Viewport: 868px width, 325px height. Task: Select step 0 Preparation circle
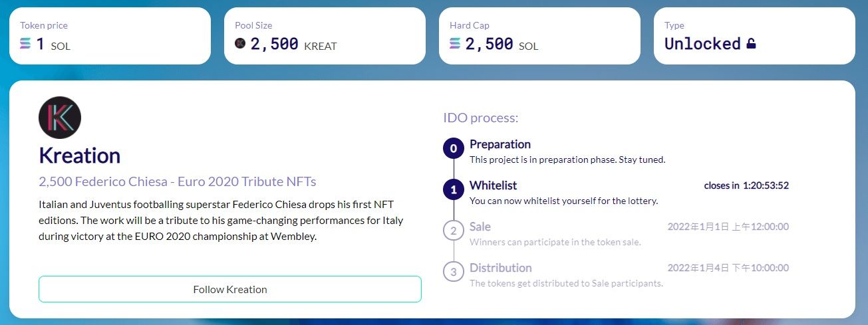(x=454, y=149)
